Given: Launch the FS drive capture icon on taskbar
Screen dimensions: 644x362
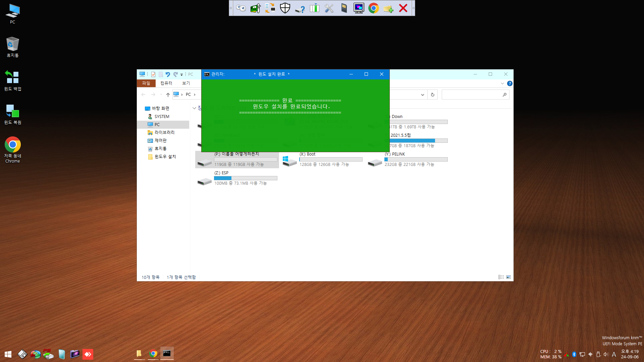Looking at the screenshot, I should pos(48,354).
